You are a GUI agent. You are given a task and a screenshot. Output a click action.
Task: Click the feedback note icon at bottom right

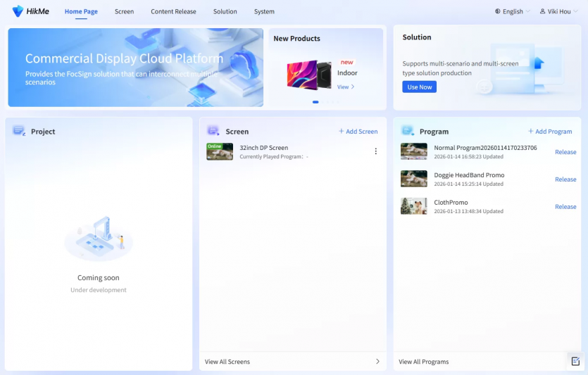(575, 361)
